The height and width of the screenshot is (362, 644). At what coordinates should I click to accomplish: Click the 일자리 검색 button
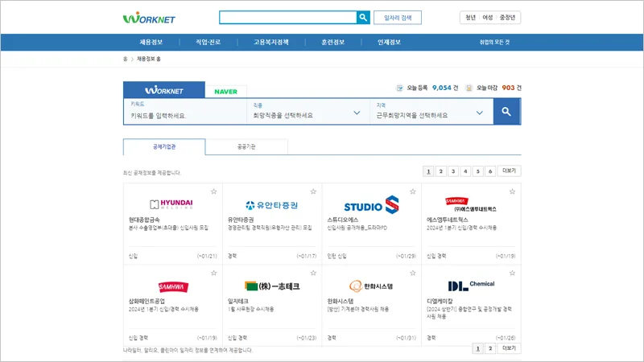(398, 18)
